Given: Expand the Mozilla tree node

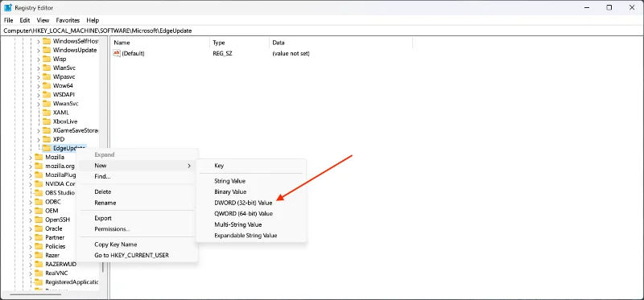Looking at the screenshot, I should (x=31, y=157).
